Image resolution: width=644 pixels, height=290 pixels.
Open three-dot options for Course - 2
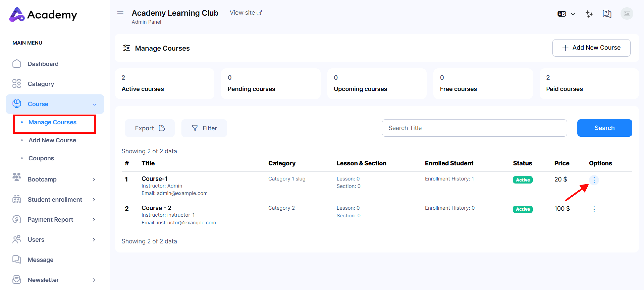594,209
